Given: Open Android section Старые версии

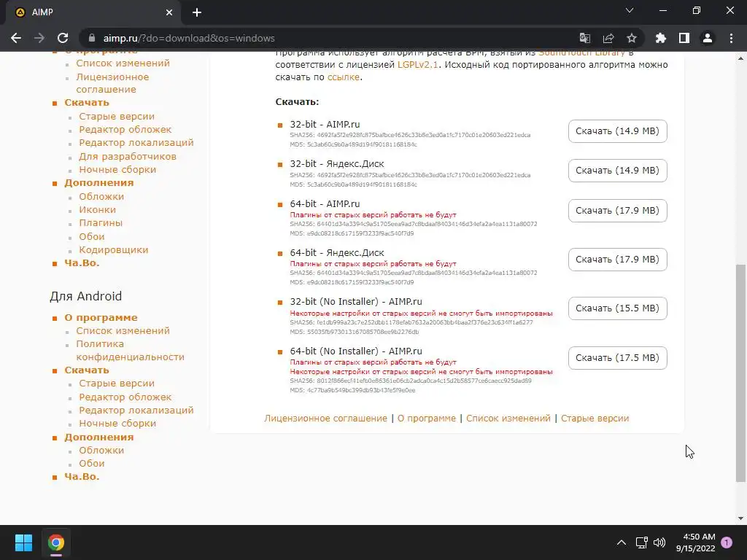Looking at the screenshot, I should [117, 384].
